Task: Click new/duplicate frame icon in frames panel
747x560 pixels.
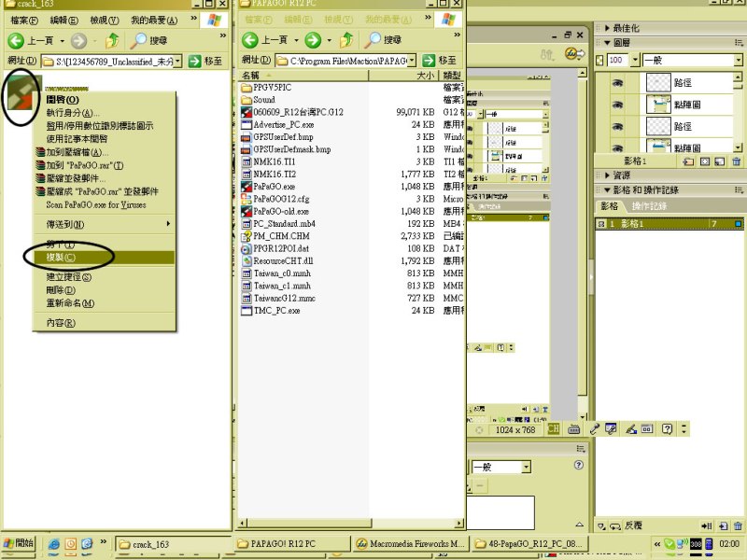Action: pos(723,526)
